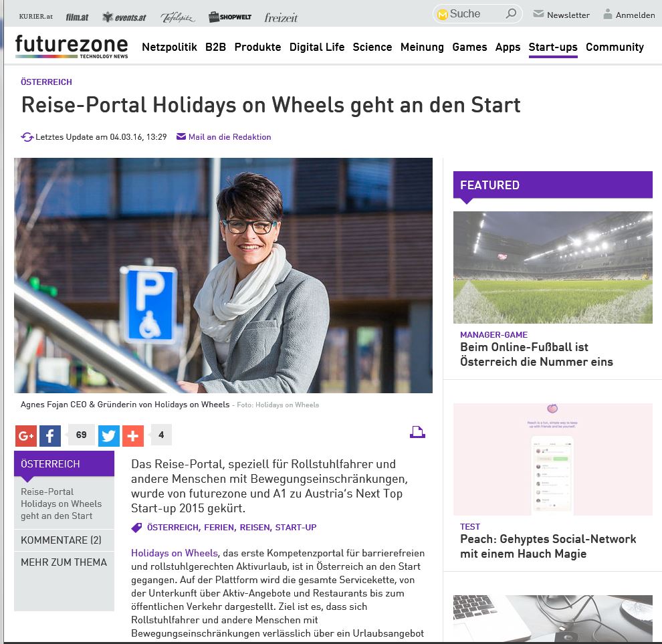
Task: Open the Start-ups navigation tab
Action: [552, 47]
